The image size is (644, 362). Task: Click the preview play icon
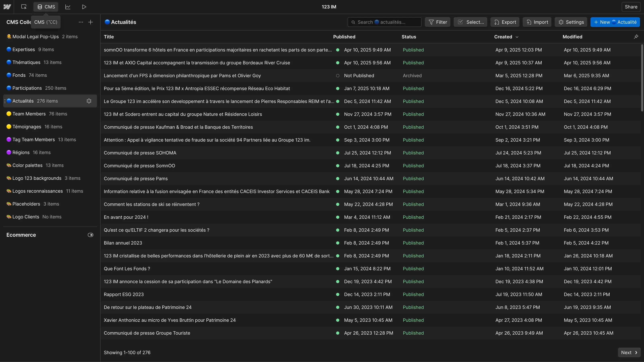[x=84, y=7]
